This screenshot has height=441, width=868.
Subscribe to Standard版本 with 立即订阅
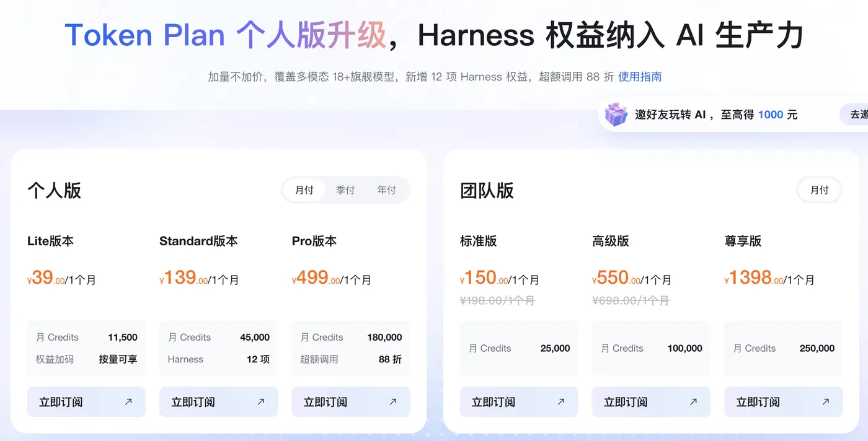218,402
